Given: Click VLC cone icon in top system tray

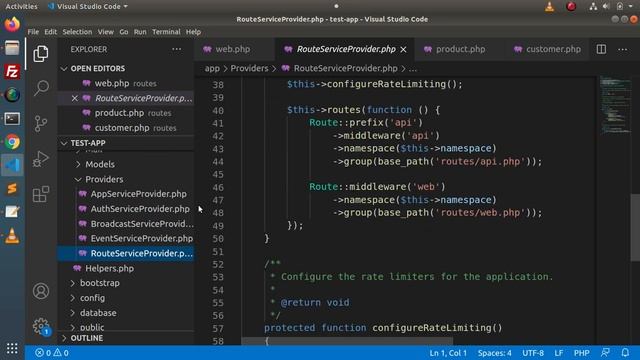Looking at the screenshot, I should (x=549, y=7).
